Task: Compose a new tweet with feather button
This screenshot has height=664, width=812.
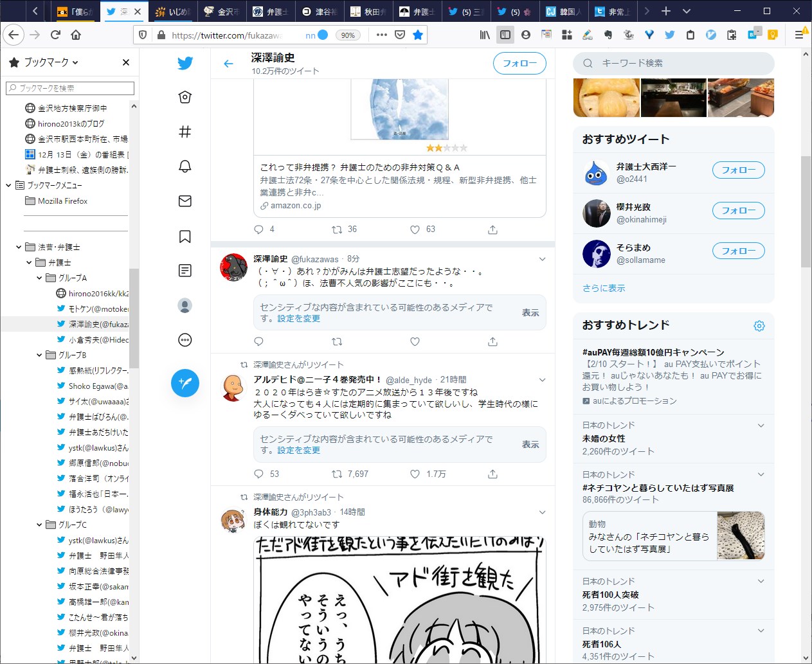Action: click(185, 383)
